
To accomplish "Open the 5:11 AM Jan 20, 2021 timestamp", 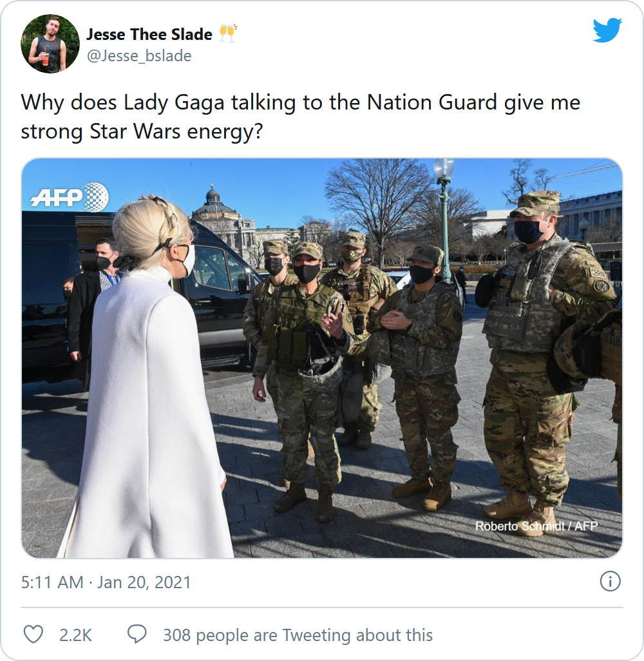I will (106, 582).
